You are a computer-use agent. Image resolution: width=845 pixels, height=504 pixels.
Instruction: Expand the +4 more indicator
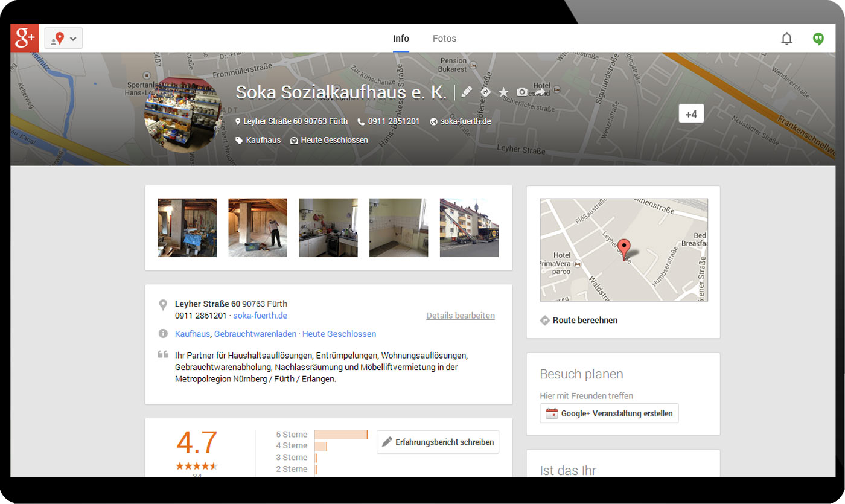pyautogui.click(x=691, y=114)
